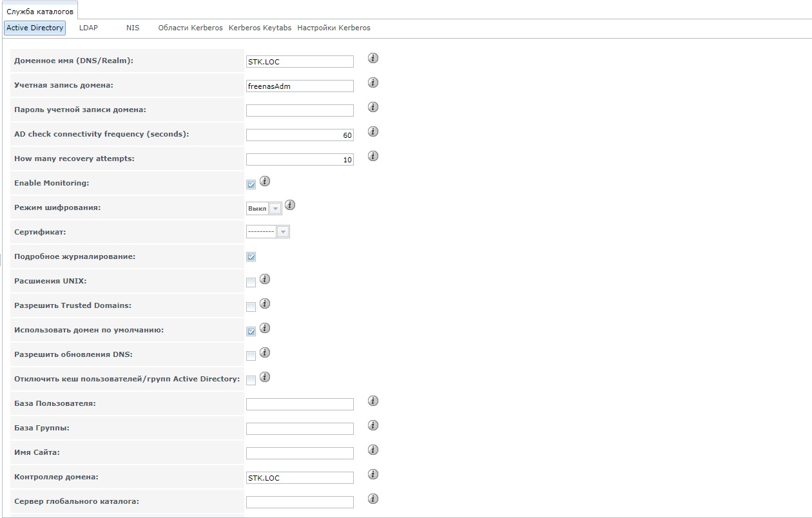Viewport: 812px width, 518px height.
Task: Uncheck the Enable Monitoring checkbox
Action: [x=251, y=184]
